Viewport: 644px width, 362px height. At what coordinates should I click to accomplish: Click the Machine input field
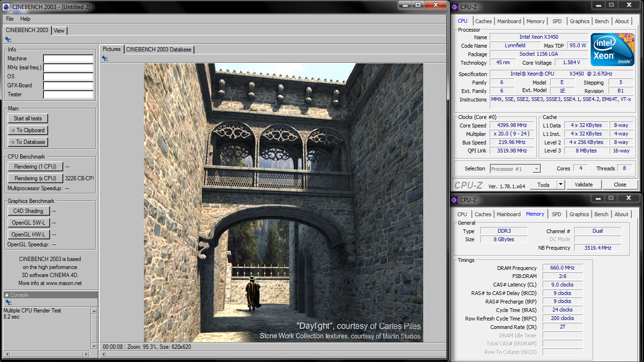[x=68, y=59]
